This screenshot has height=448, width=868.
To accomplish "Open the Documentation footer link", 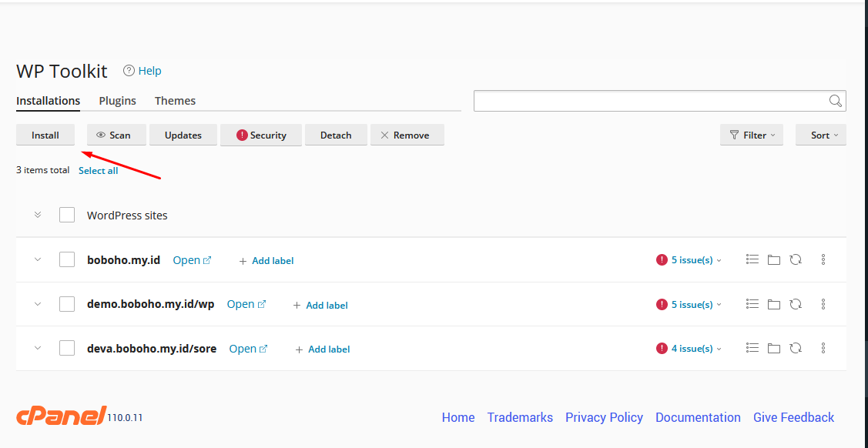I will click(x=698, y=417).
